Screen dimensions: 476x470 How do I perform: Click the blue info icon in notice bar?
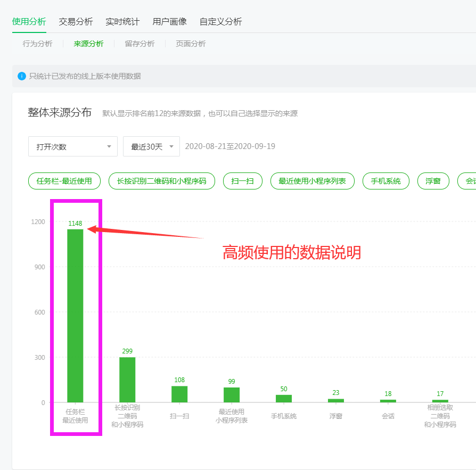click(22, 76)
